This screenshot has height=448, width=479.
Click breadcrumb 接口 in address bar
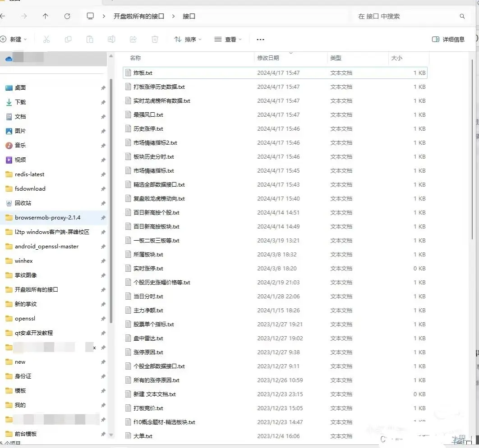189,16
